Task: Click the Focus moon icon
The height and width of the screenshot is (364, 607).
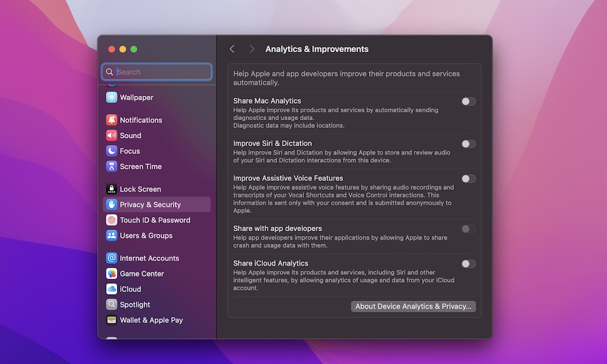Action: tap(112, 151)
